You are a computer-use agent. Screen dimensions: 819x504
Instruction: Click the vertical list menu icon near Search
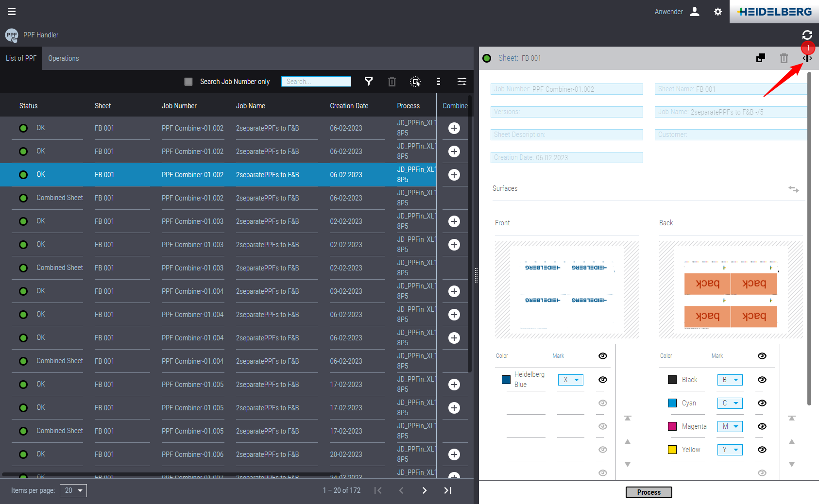[439, 82]
